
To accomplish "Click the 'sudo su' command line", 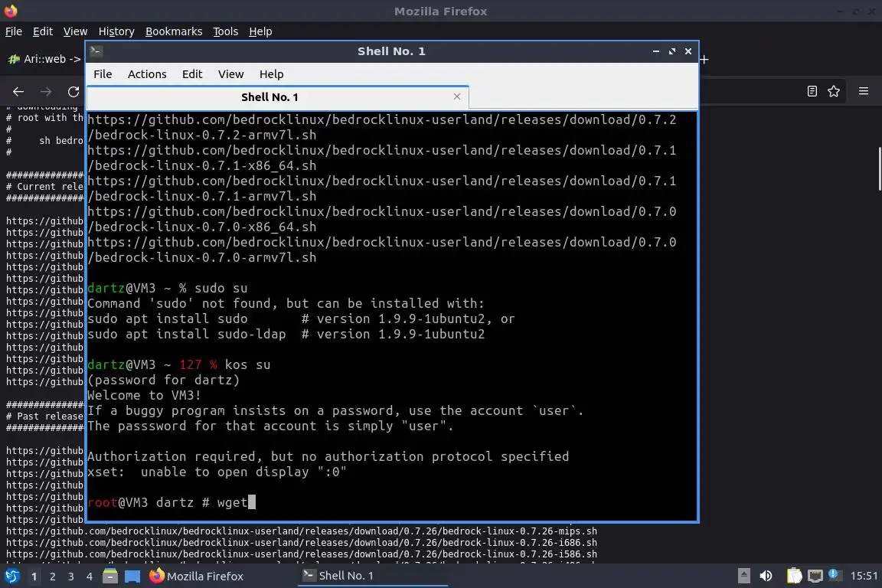I will [x=167, y=288].
